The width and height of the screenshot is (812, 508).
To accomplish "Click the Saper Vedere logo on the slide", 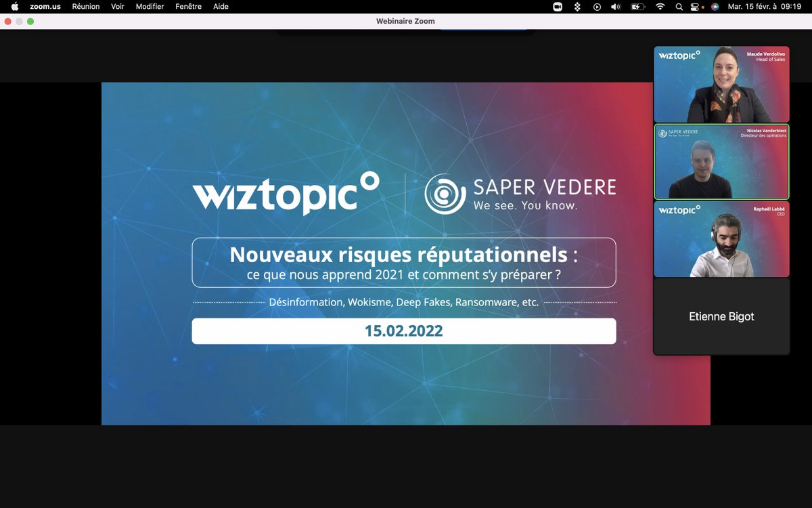I will pyautogui.click(x=520, y=193).
